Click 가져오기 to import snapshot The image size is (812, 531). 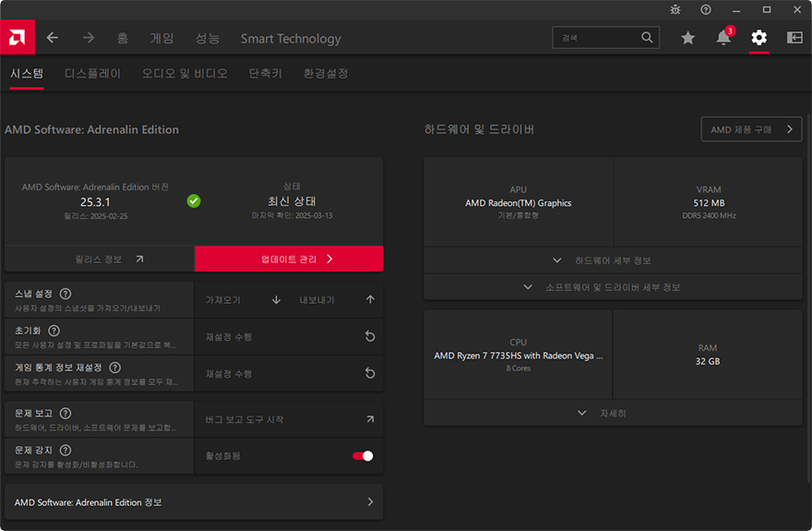click(223, 300)
